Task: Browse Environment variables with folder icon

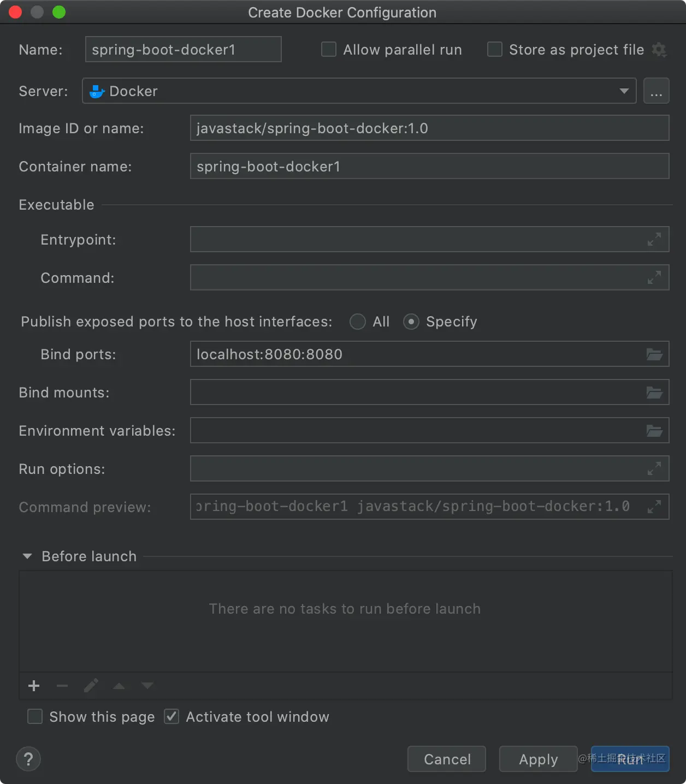Action: 654,431
